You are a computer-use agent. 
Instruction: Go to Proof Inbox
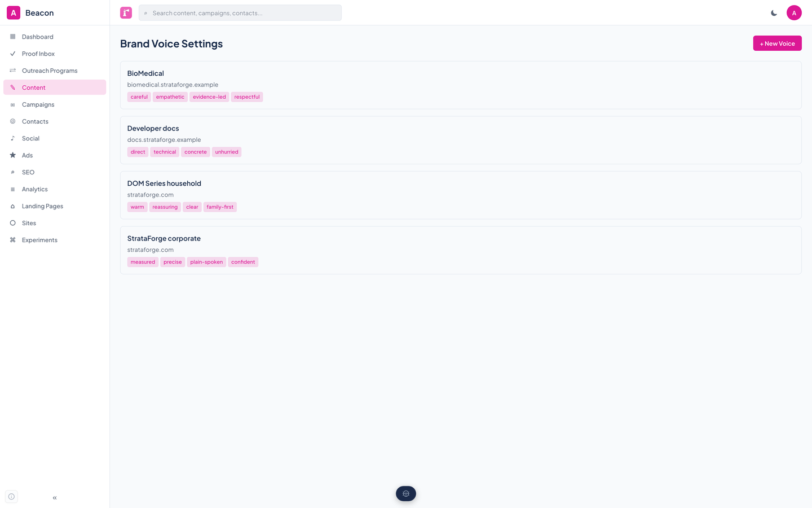coord(55,54)
